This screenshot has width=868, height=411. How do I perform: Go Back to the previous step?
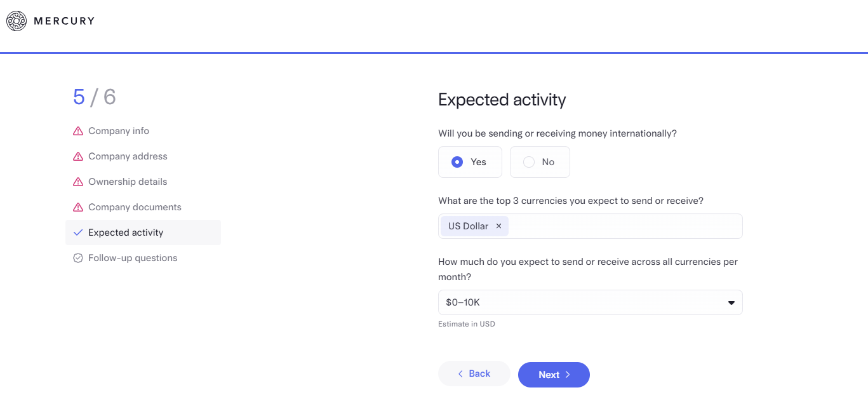[x=474, y=374]
